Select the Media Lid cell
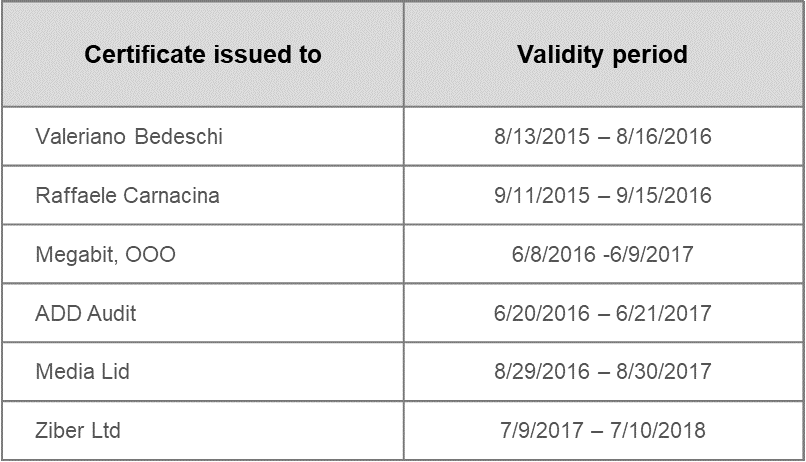Image resolution: width=806 pixels, height=462 pixels. (x=203, y=372)
